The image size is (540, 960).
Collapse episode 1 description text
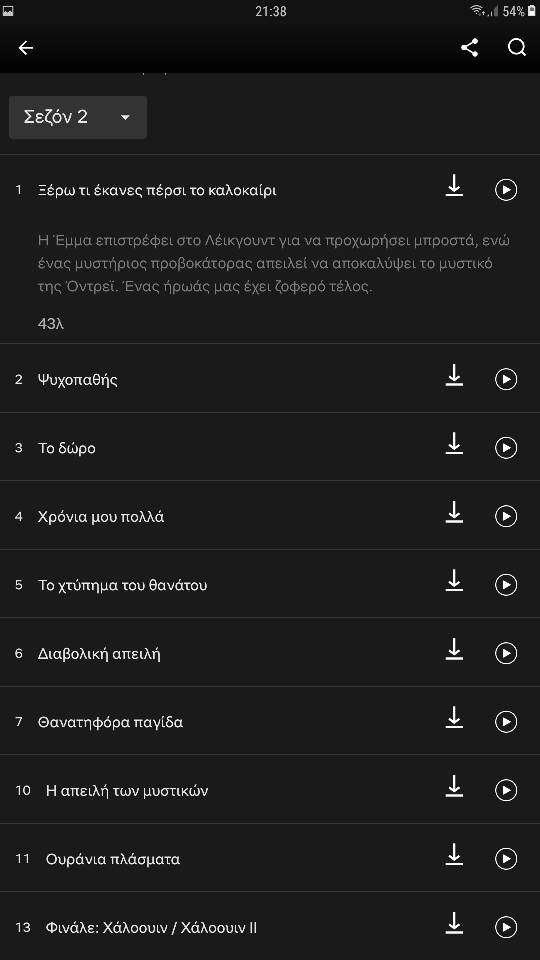pos(274,264)
